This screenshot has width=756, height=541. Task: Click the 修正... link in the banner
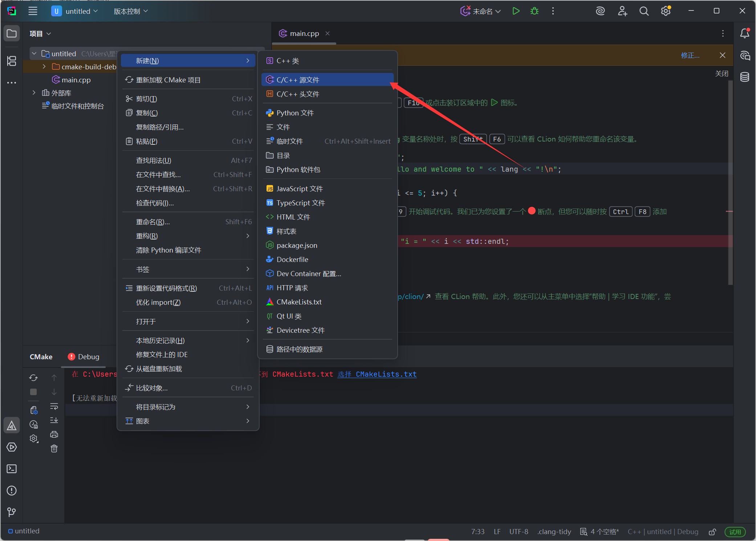tap(690, 55)
